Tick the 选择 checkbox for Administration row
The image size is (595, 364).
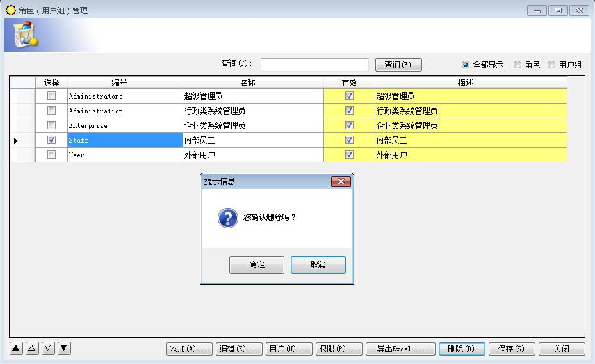pos(52,110)
